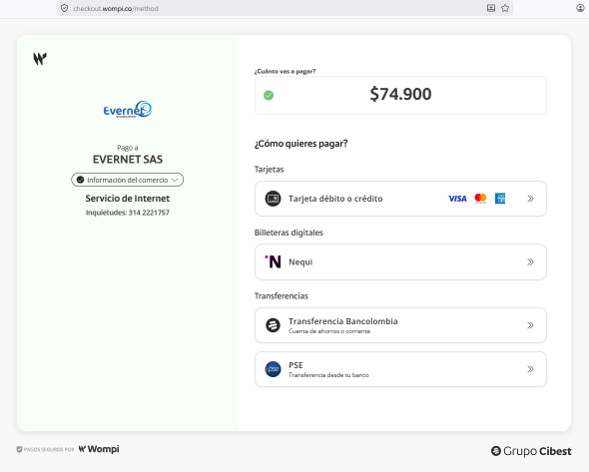589x472 pixels.
Task: Click the Bancolombia logo icon
Action: click(273, 325)
